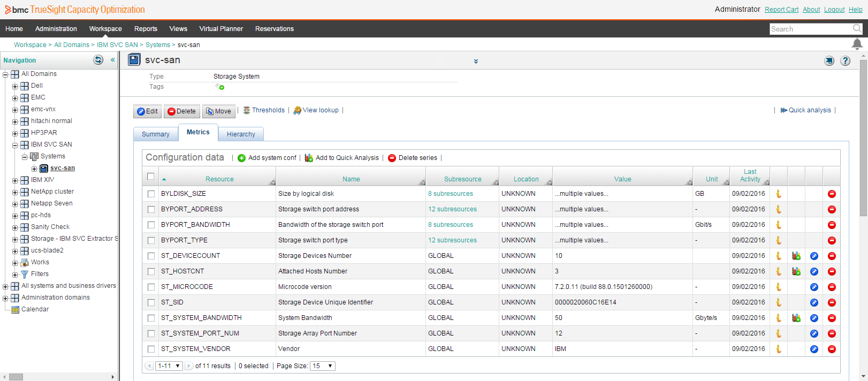The image size is (868, 381).
Task: Expand the Dell domain node
Action: point(15,86)
